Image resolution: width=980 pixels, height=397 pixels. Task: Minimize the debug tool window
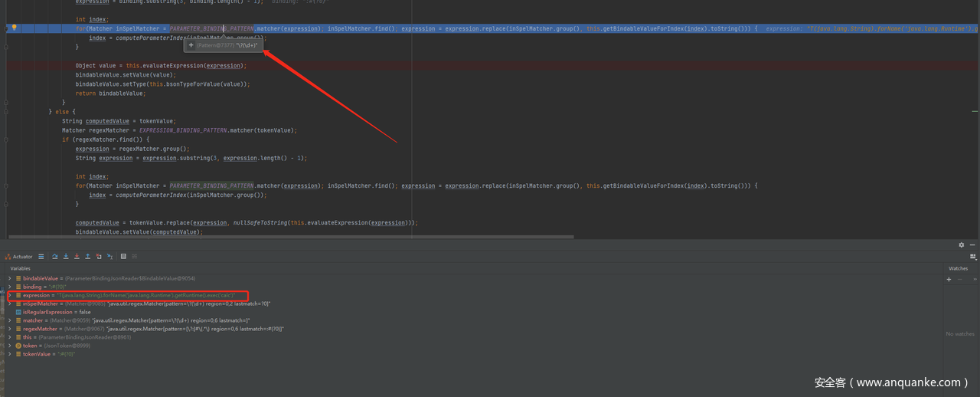point(972,245)
